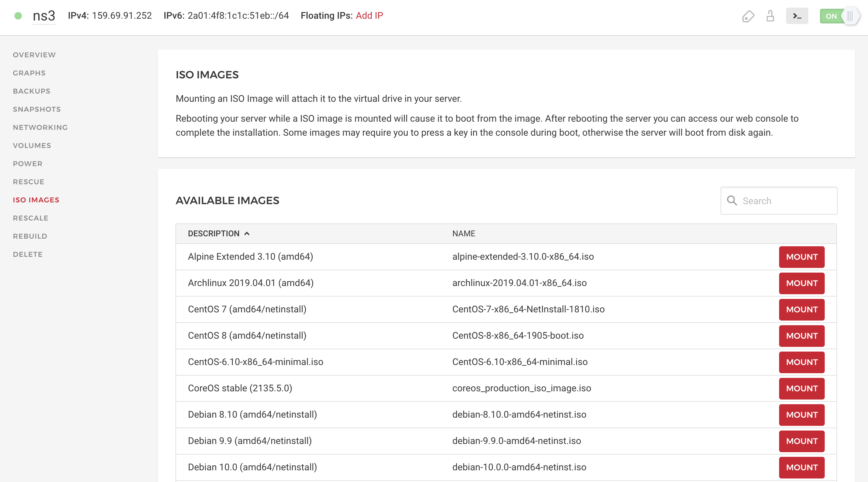Open the Networking section
The height and width of the screenshot is (482, 868).
[40, 128]
